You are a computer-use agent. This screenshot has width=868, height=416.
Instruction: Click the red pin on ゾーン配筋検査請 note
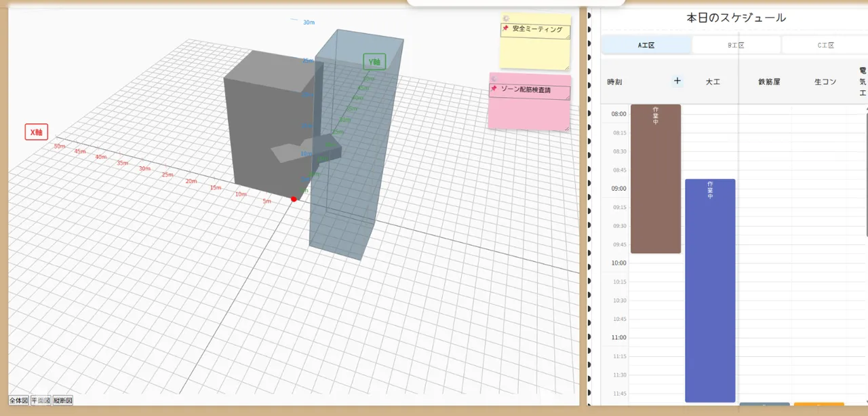(x=494, y=89)
